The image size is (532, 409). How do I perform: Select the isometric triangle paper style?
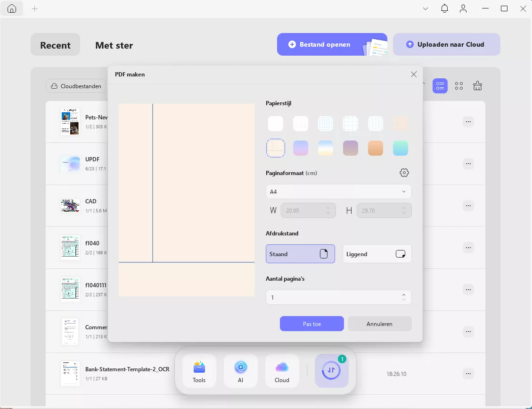[376, 123]
